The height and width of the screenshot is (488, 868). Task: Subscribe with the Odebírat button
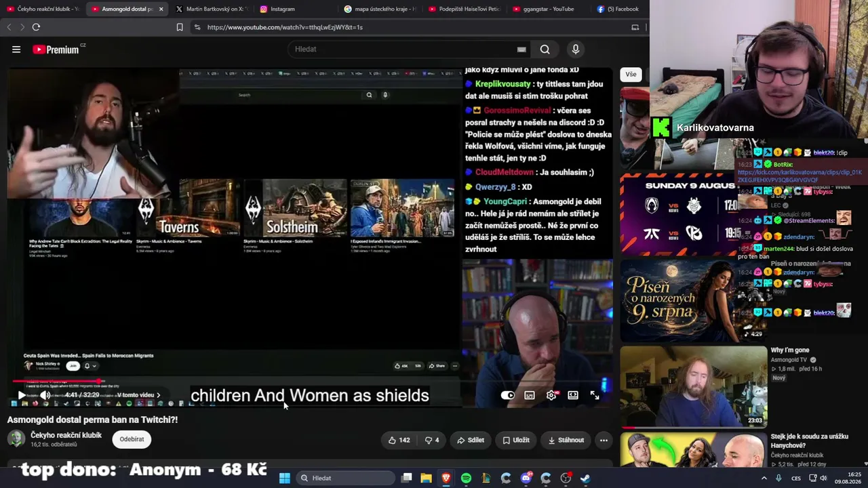coord(132,439)
